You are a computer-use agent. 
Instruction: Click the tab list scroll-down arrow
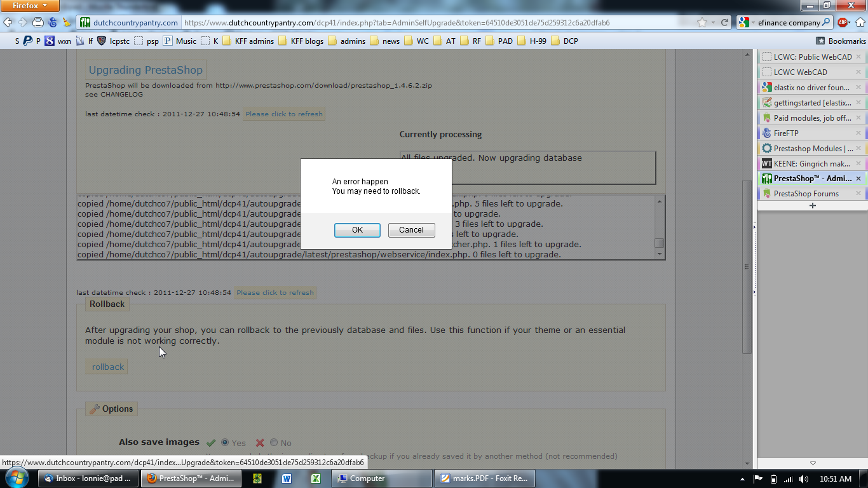[x=812, y=463]
